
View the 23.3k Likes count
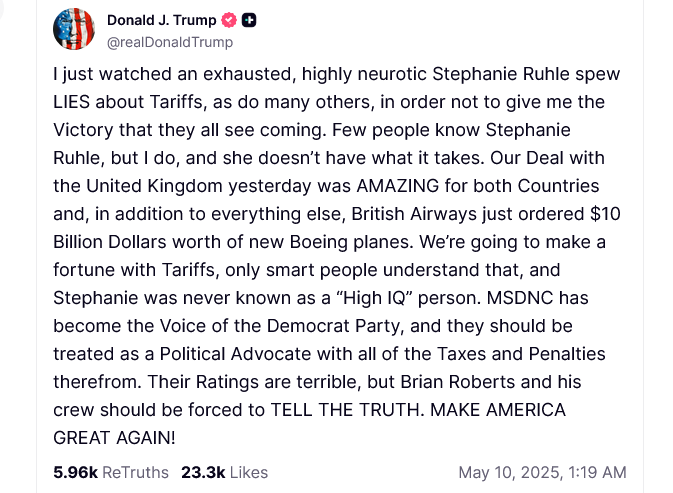[x=203, y=472]
